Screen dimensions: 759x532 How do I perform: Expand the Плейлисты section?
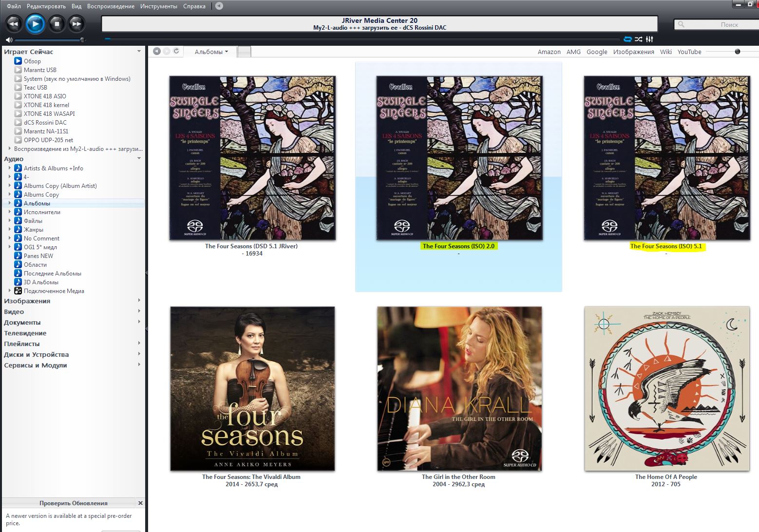pyautogui.click(x=139, y=343)
